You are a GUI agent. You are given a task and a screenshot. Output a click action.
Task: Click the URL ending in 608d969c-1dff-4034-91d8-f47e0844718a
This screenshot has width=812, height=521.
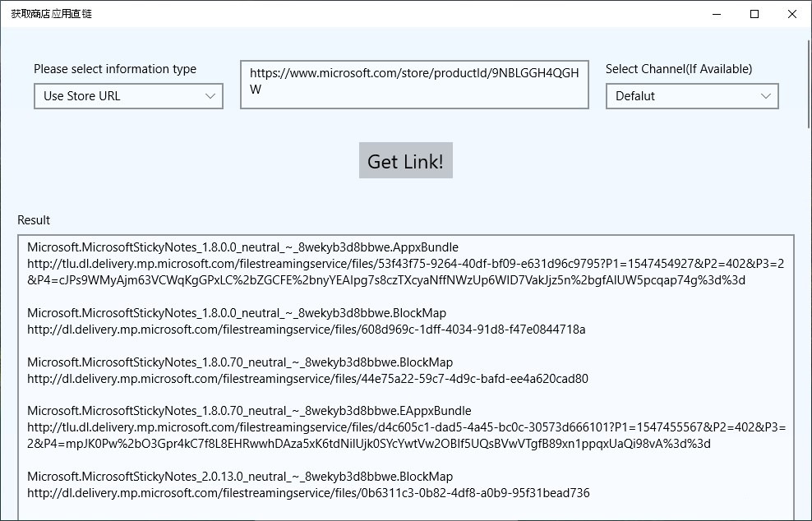coord(306,330)
